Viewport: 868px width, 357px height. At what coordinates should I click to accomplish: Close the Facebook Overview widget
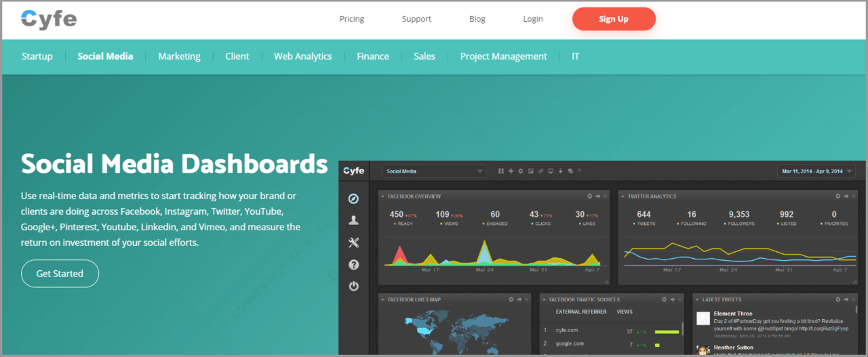605,196
